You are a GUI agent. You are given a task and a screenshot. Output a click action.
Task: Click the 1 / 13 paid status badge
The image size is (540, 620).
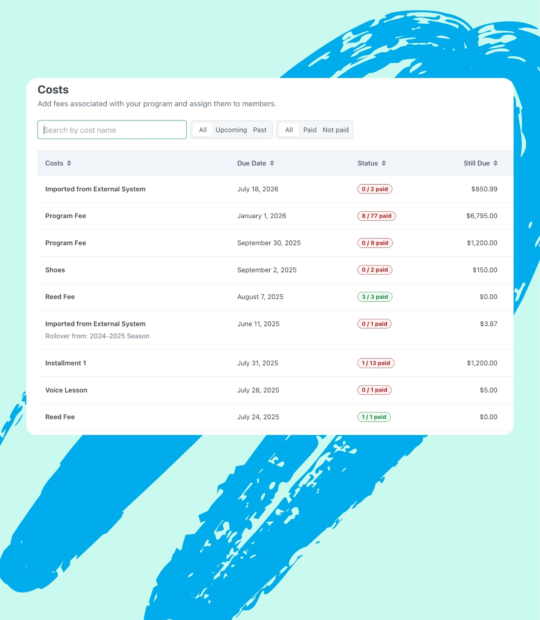[376, 363]
